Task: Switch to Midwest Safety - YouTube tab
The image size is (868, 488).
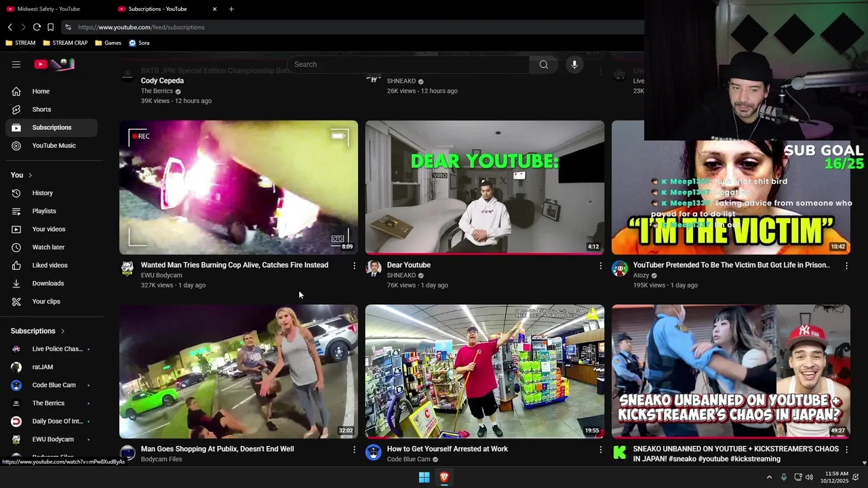Action: 49,9
